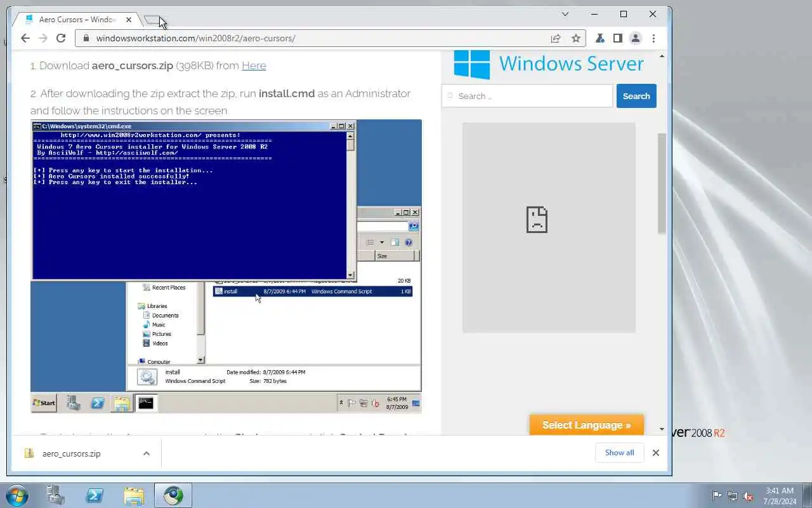Image resolution: width=812 pixels, height=508 pixels.
Task: Open the downloaded aero_cursors.zip file
Action: tap(71, 453)
